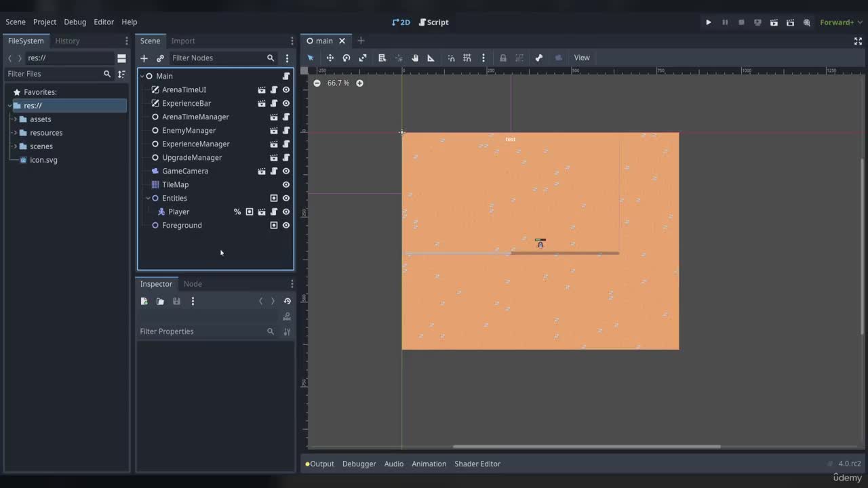Select the Move Mode tool
868x488 pixels.
click(330, 58)
